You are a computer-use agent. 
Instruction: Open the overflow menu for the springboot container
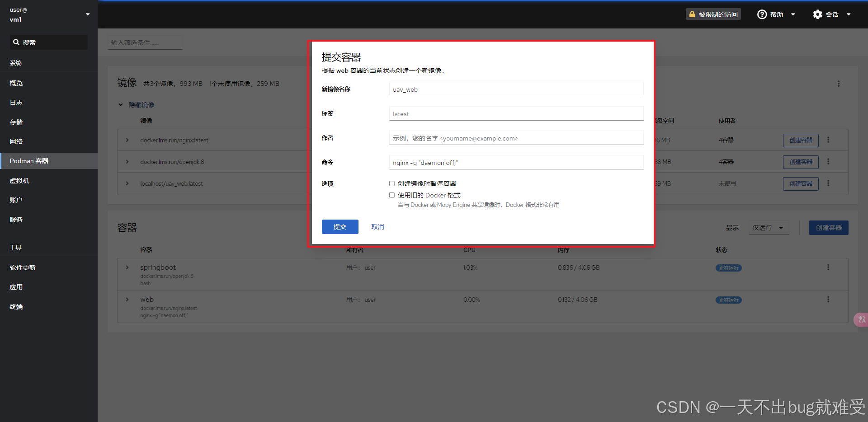[x=829, y=267]
